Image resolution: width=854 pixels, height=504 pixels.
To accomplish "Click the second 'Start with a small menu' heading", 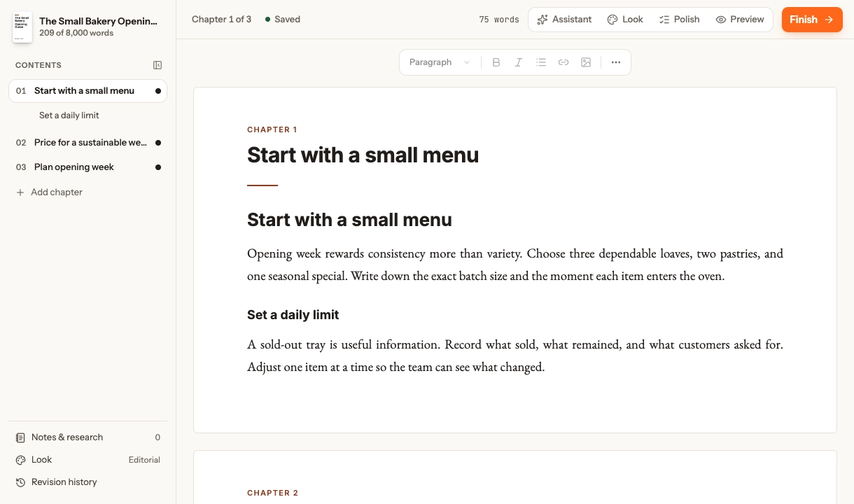I will pos(349,220).
